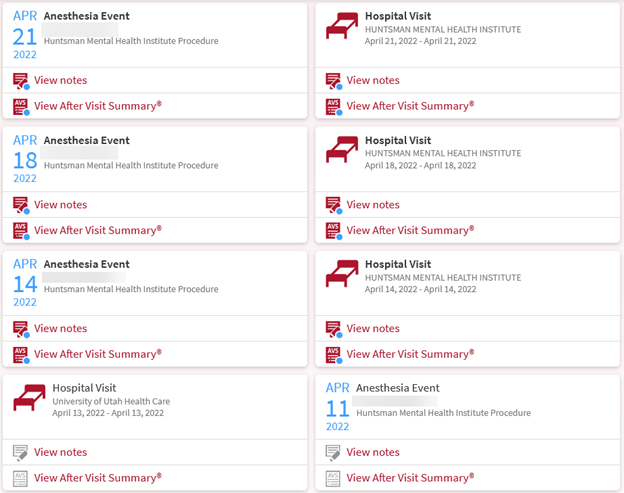This screenshot has width=624, height=493.
Task: Click the notes icon for April 18 Hospital Visit
Action: coord(334,205)
